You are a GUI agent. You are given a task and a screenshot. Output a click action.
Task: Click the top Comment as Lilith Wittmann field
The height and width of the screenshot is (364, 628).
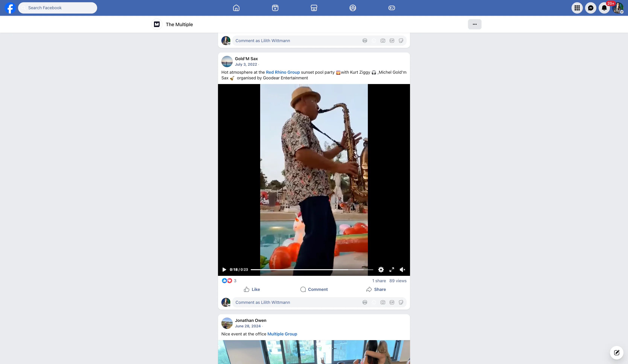tap(319, 41)
